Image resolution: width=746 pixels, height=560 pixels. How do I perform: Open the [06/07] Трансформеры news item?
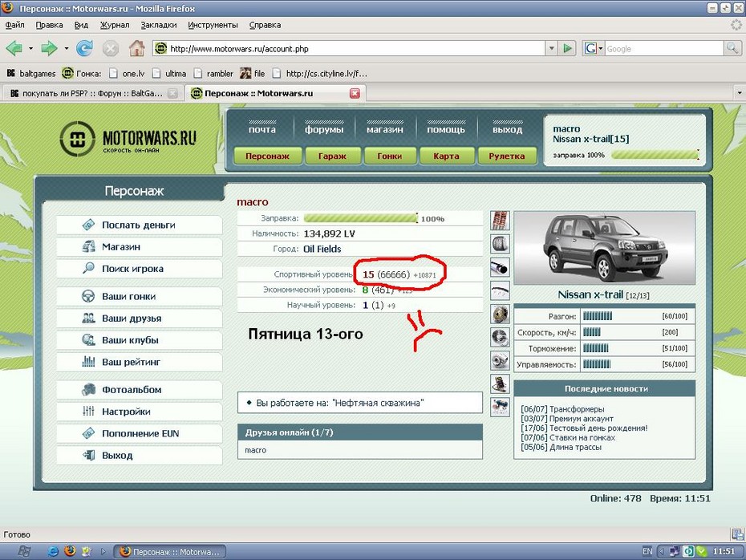pos(562,408)
